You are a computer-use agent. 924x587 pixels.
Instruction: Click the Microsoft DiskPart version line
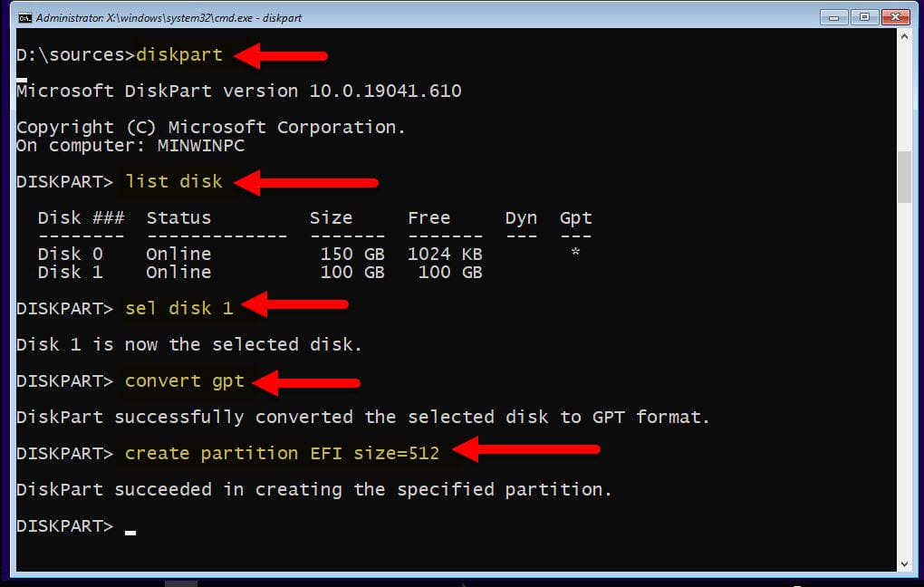pos(239,91)
